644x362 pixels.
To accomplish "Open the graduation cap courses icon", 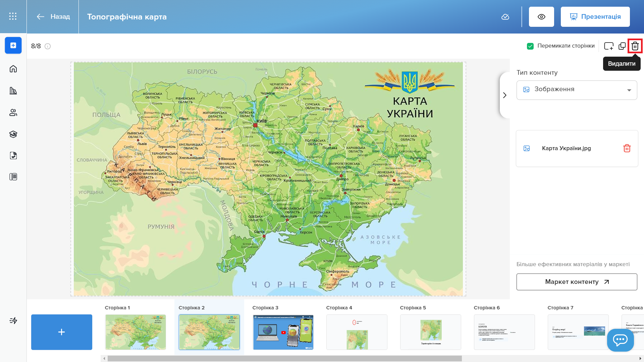I will pos(13,134).
